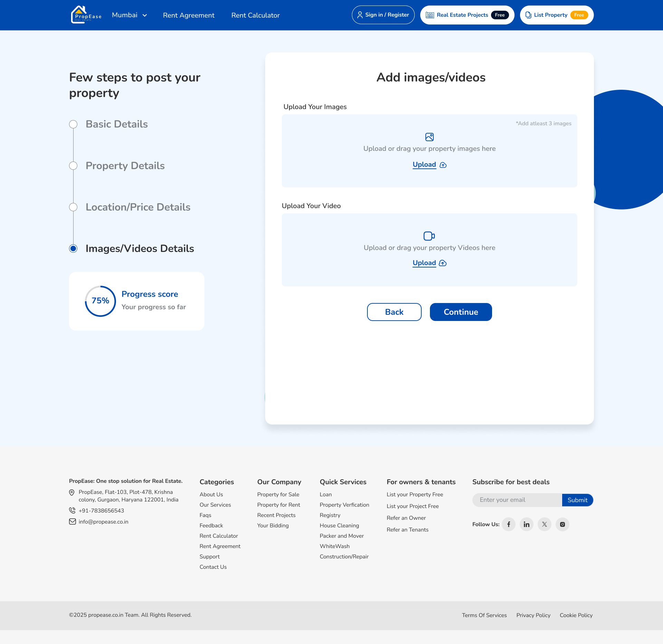Image resolution: width=663 pixels, height=644 pixels.
Task: Focus the Enter your email field
Action: [517, 500]
